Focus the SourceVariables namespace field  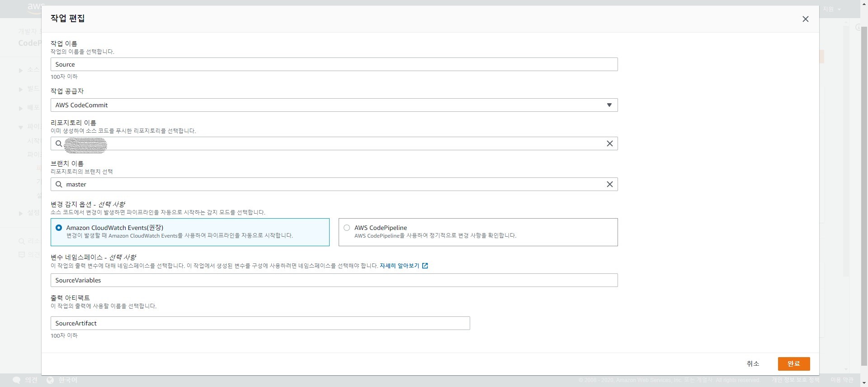point(334,280)
